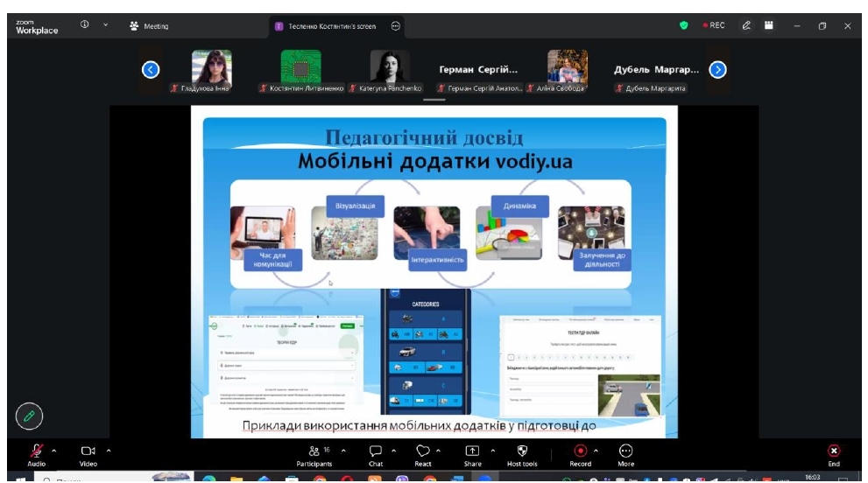The width and height of the screenshot is (868, 483).
Task: Show next participants with right arrow
Action: click(x=717, y=70)
